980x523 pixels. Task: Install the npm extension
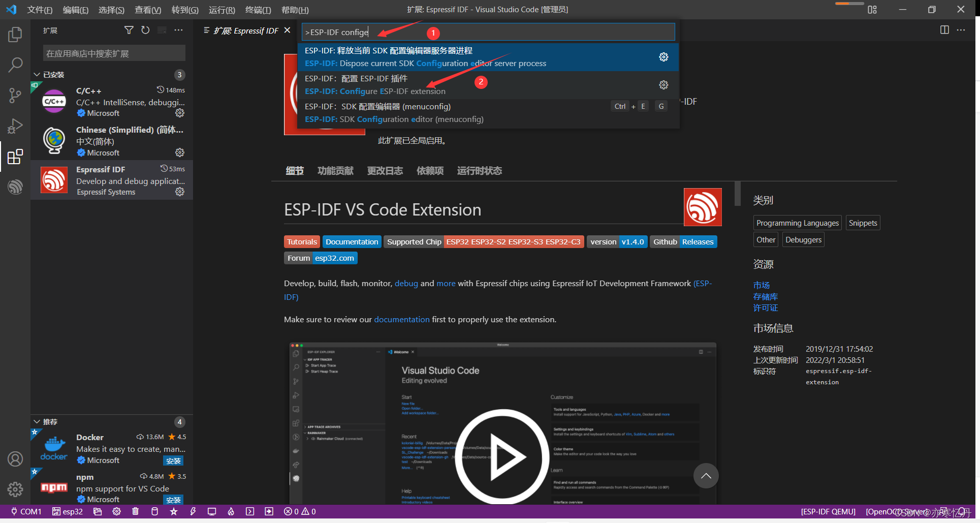(173, 500)
